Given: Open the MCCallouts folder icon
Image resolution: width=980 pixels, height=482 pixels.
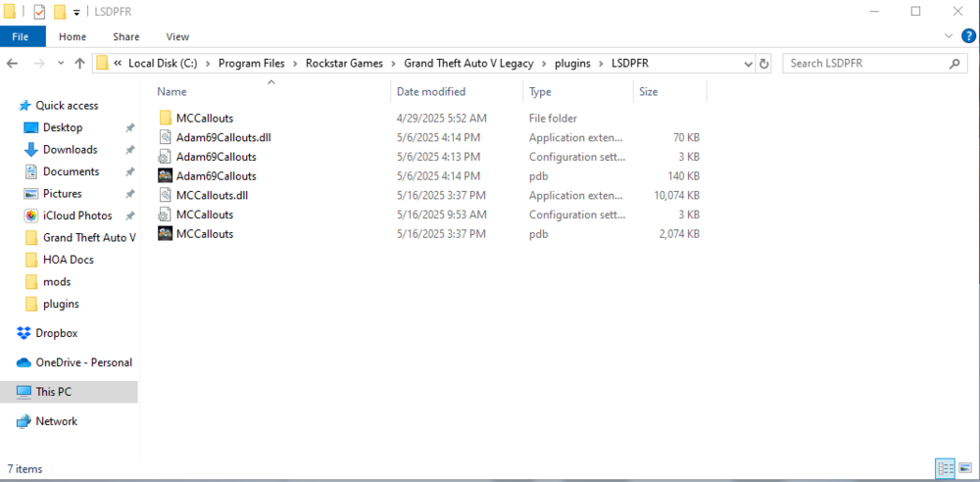Looking at the screenshot, I should coord(165,119).
